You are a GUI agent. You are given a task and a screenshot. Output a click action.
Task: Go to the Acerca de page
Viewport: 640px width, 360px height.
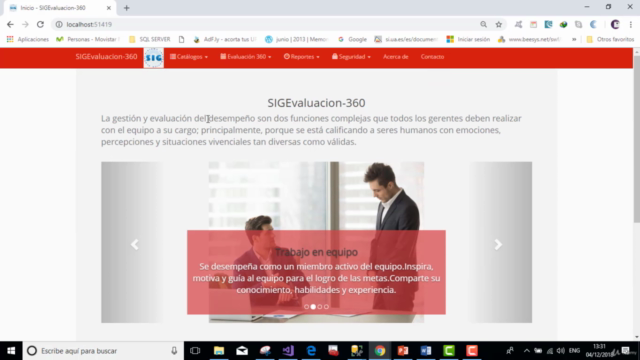396,57
